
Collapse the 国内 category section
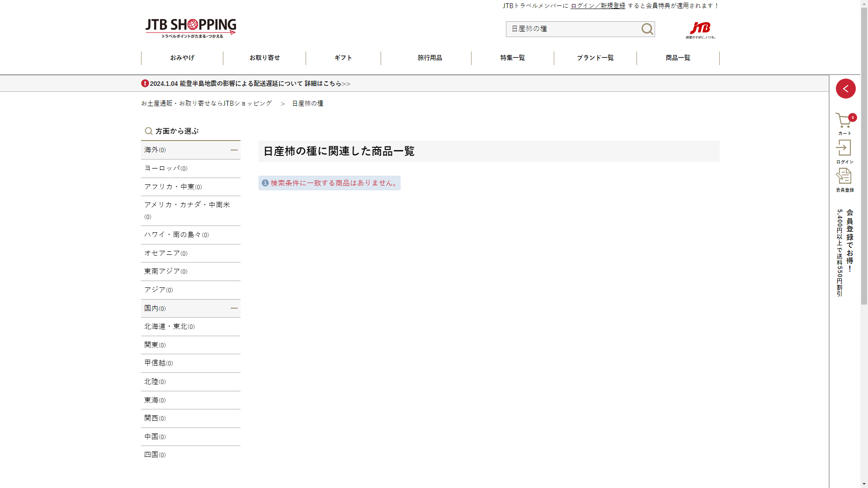(234, 308)
